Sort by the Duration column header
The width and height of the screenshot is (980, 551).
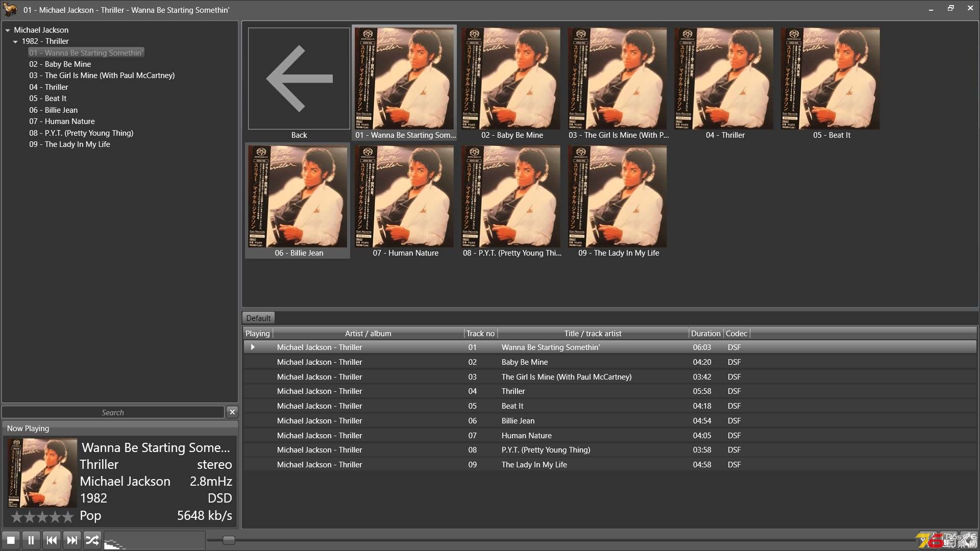coord(705,333)
